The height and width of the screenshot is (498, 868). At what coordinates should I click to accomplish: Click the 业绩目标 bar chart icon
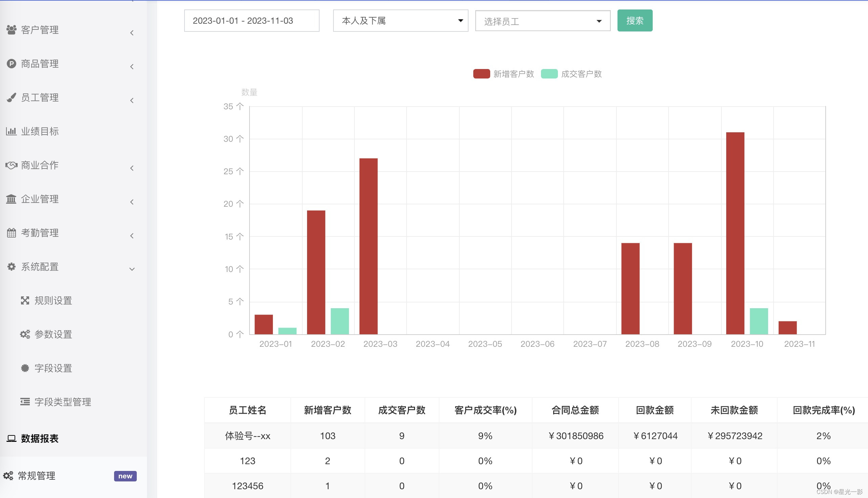click(11, 131)
